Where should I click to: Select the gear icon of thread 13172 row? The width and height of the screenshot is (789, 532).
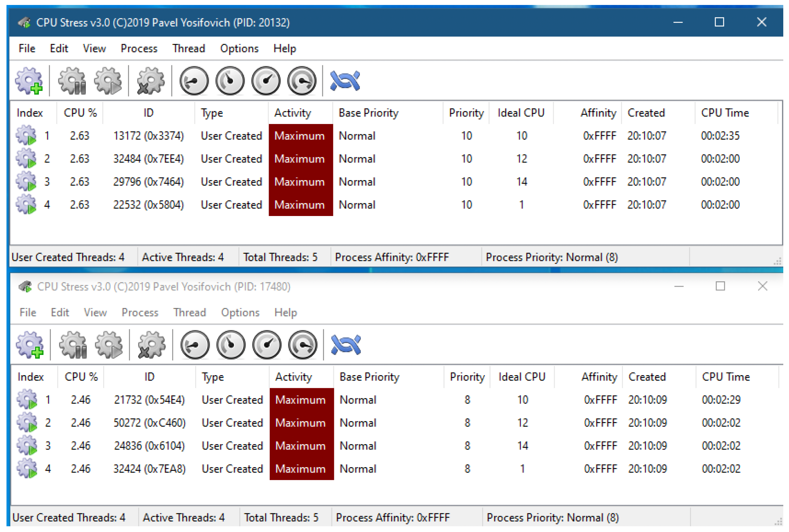coord(26,135)
